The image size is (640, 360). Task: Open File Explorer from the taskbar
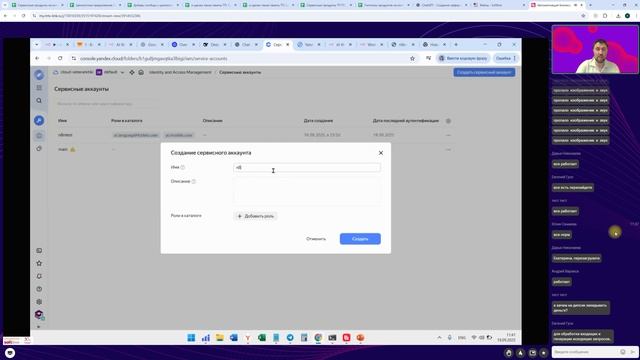[x=220, y=338]
